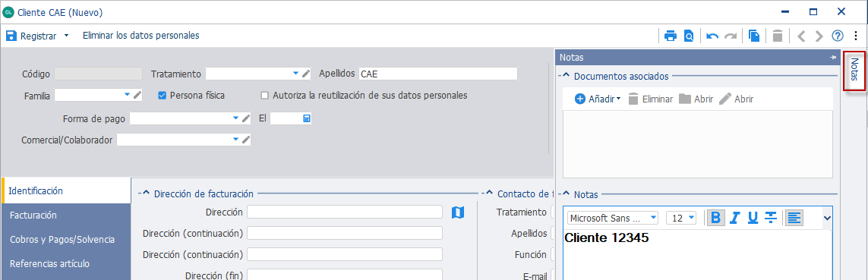Apply italic formatting in notes editor
The height and width of the screenshot is (280, 868).
click(x=734, y=218)
